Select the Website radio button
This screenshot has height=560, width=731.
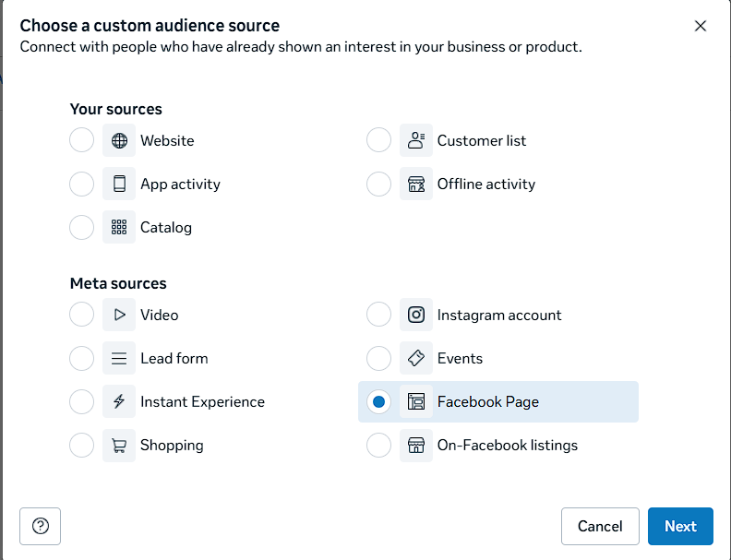[x=82, y=141]
